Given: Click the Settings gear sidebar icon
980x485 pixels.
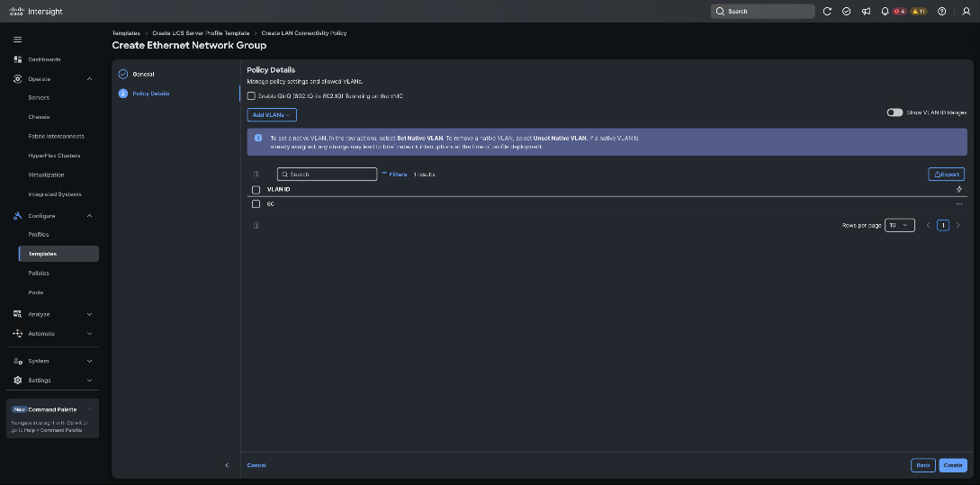Looking at the screenshot, I should (x=17, y=380).
